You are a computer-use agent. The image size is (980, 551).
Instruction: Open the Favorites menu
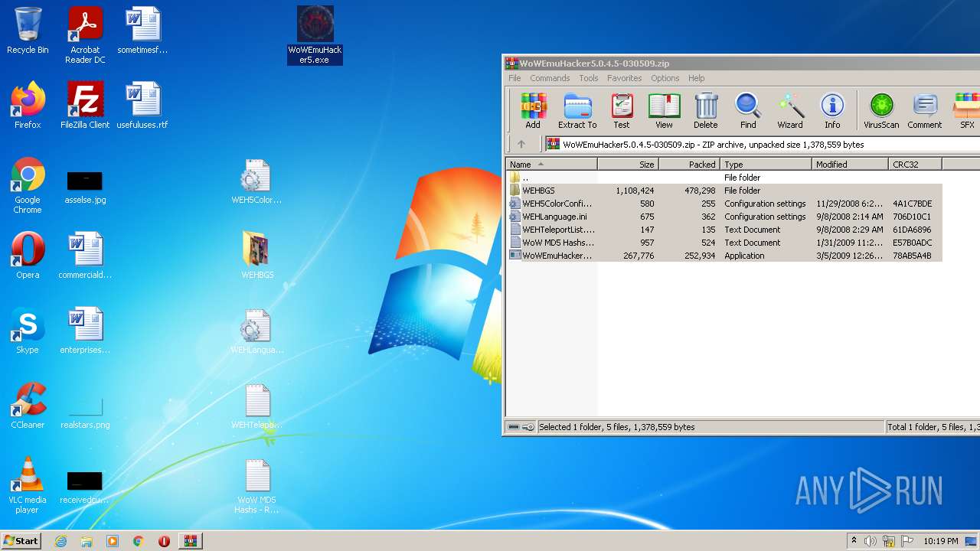point(625,78)
